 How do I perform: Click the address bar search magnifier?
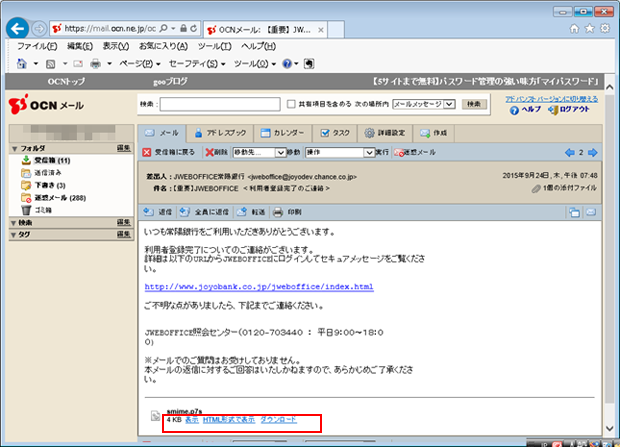coord(164,28)
